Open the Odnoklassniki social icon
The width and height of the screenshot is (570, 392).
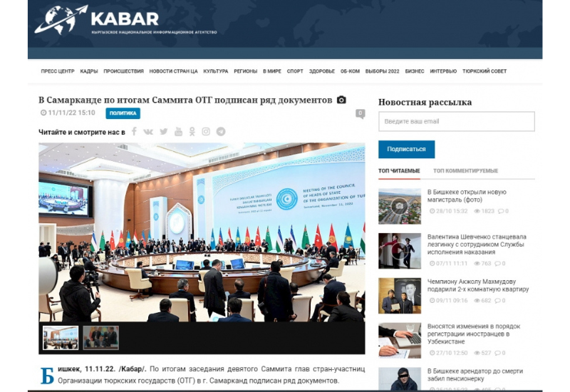point(192,132)
